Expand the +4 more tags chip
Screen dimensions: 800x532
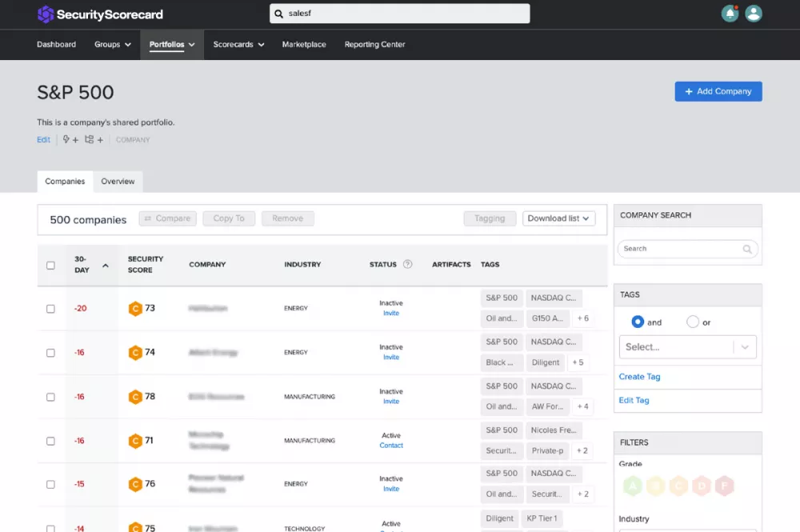click(x=582, y=406)
